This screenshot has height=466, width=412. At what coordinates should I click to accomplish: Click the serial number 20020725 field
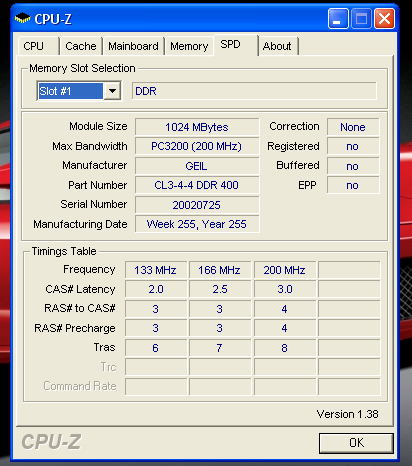pos(197,205)
